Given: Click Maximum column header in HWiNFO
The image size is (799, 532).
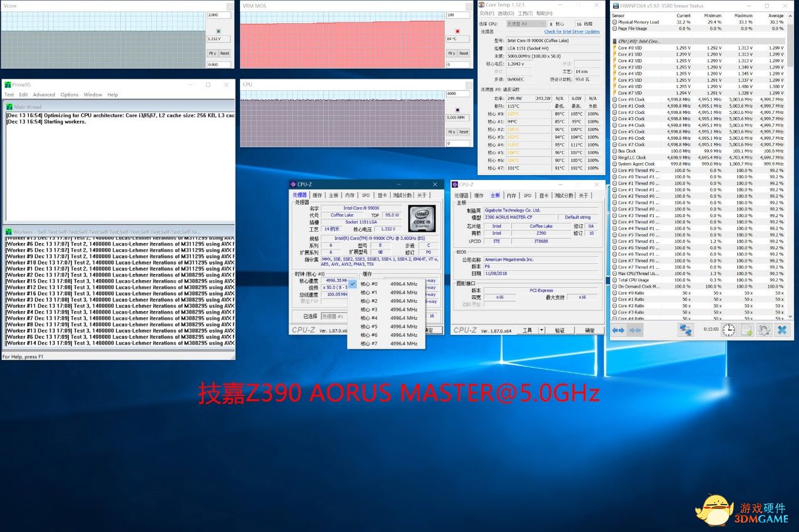Looking at the screenshot, I should point(743,15).
